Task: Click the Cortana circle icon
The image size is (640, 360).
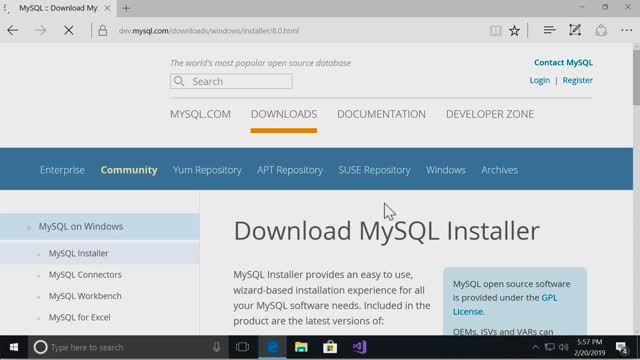Action: pos(40,347)
